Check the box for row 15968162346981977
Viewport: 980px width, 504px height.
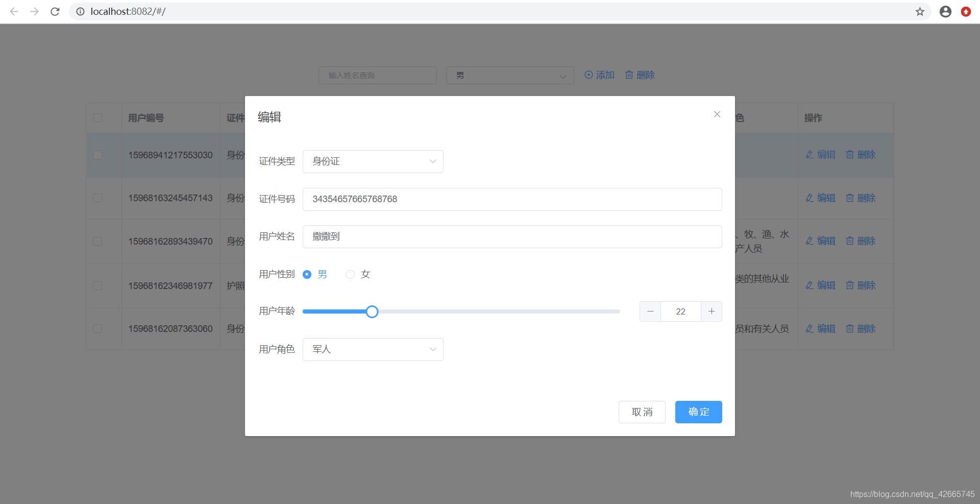click(97, 285)
